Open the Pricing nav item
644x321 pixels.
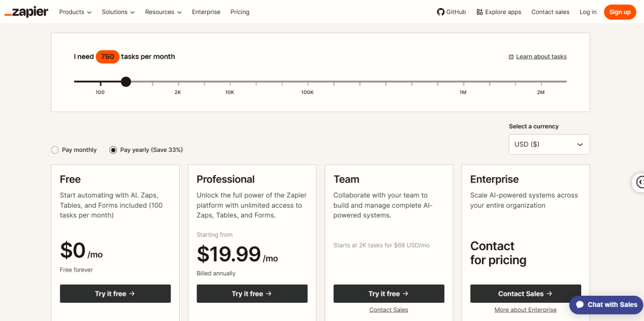coord(240,12)
